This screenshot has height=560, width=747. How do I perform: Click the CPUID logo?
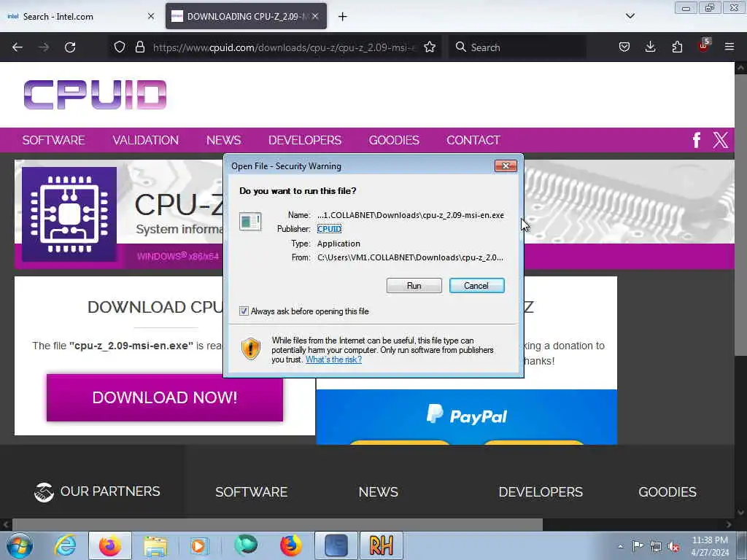[x=96, y=95]
